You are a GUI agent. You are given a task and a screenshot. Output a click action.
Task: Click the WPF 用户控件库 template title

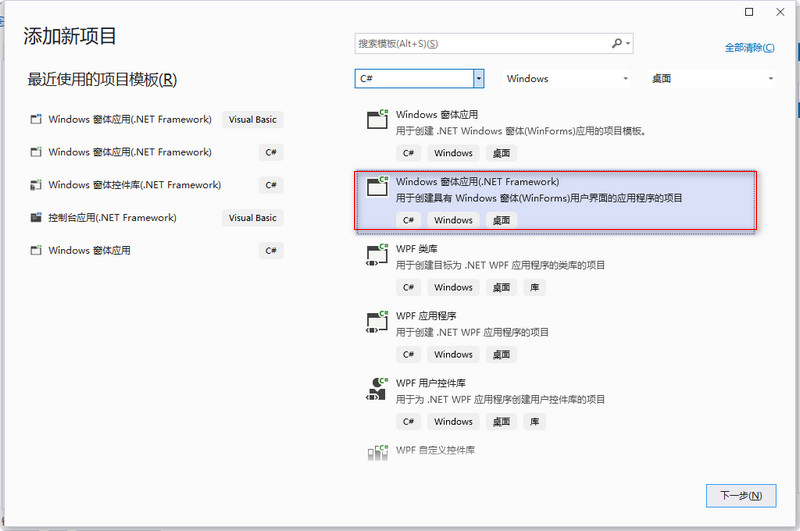click(x=431, y=383)
